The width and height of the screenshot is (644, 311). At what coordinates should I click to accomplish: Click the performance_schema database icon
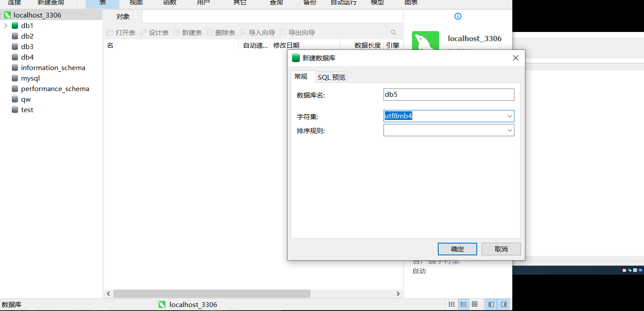click(15, 88)
